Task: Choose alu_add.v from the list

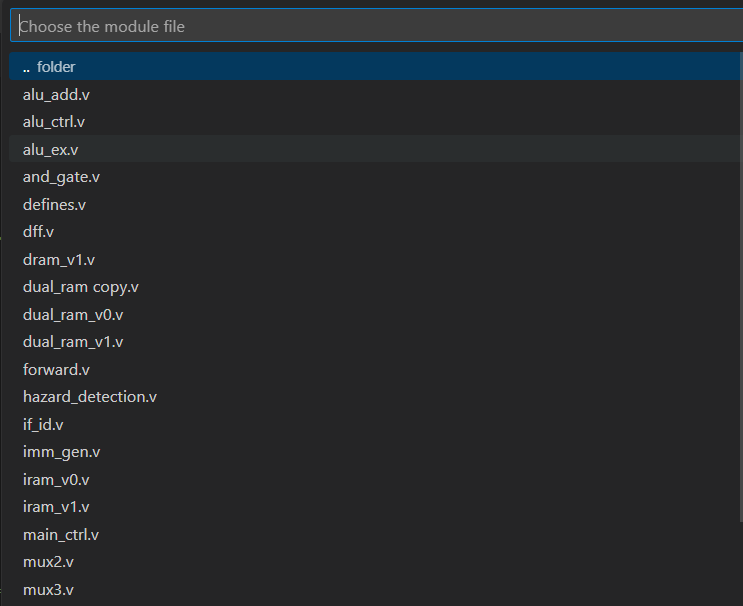Action: click(x=376, y=94)
